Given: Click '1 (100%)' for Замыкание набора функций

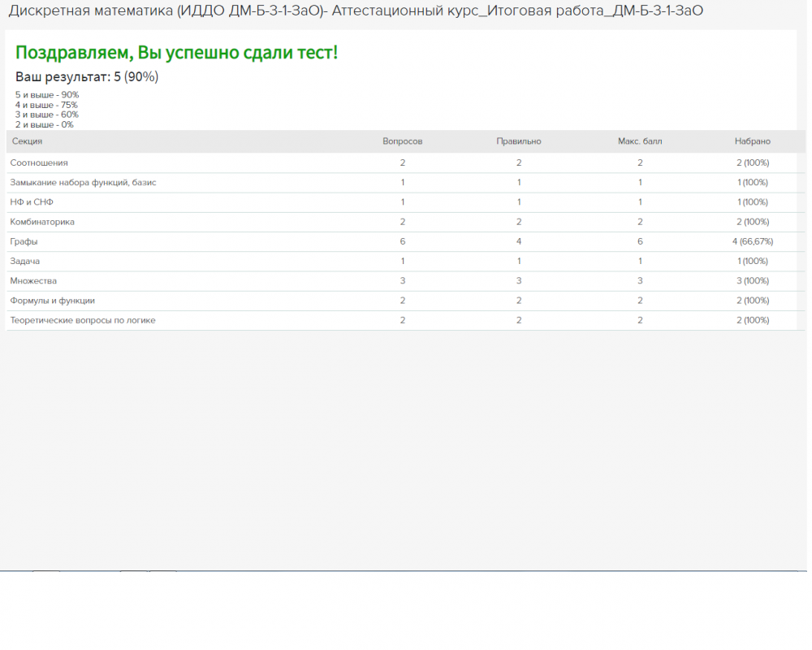Looking at the screenshot, I should (x=753, y=183).
